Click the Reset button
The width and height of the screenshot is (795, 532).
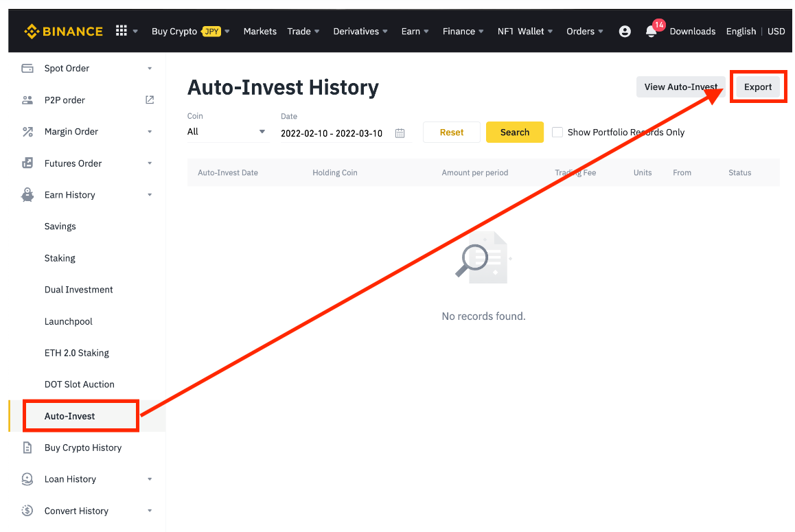click(451, 132)
